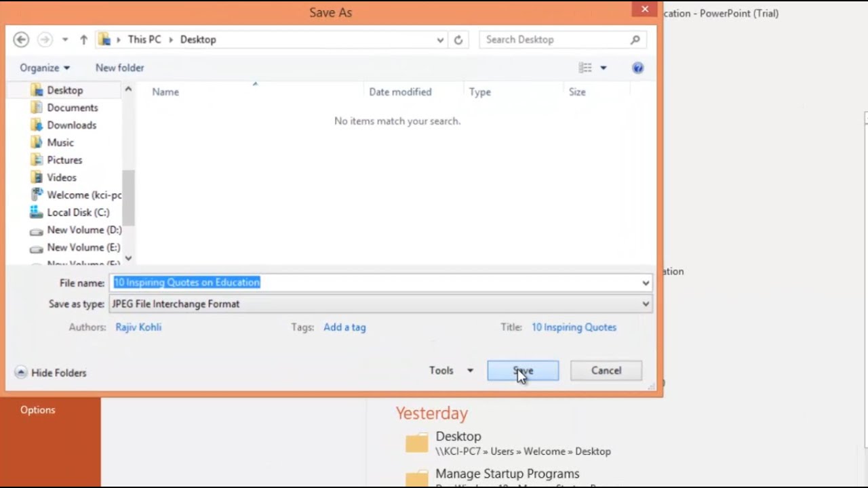The width and height of the screenshot is (868, 488).
Task: Open the Organize menu
Action: [x=45, y=68]
